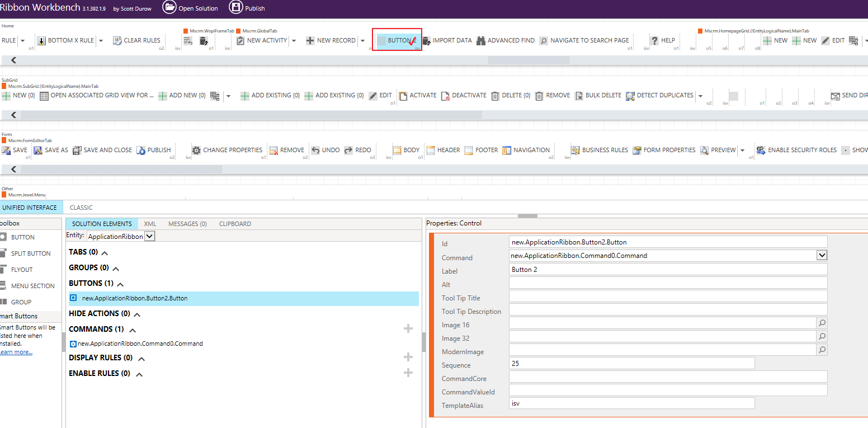Click Remove in the SubGrid ribbon
Image resolution: width=868 pixels, height=428 pixels.
(553, 96)
